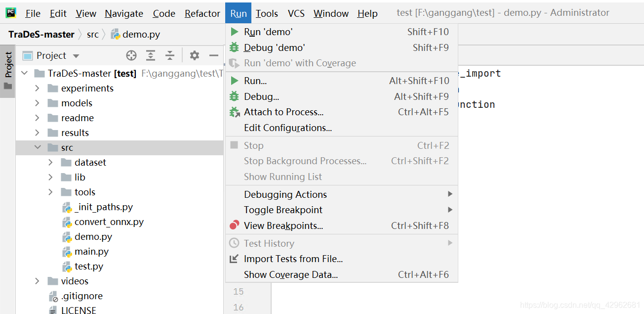Expand the results folder arrow

tap(38, 133)
